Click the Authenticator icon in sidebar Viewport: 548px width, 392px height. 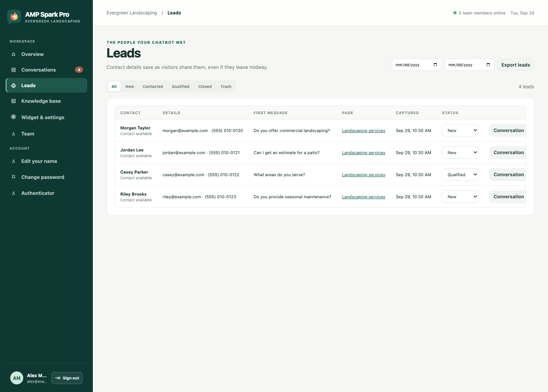tap(14, 193)
